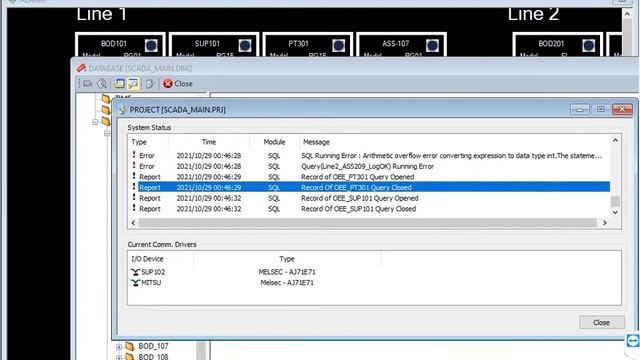This screenshot has width=640, height=360.
Task: Click the Line2_ASS209_LogOK Error row's icon
Action: click(134, 166)
